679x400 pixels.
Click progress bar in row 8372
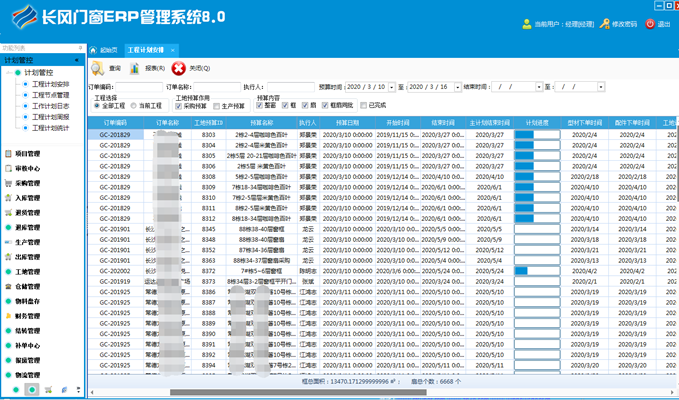click(x=537, y=271)
